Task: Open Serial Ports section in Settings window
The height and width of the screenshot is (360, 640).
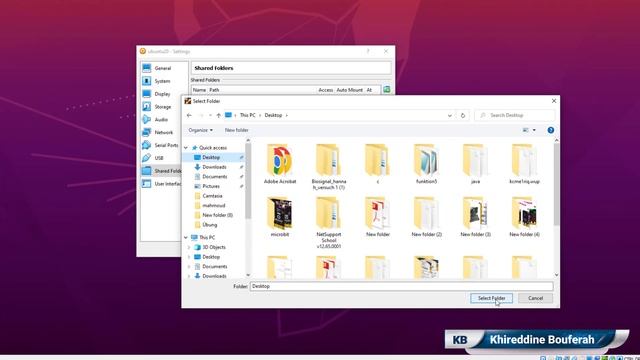Action: pyautogui.click(x=166, y=145)
